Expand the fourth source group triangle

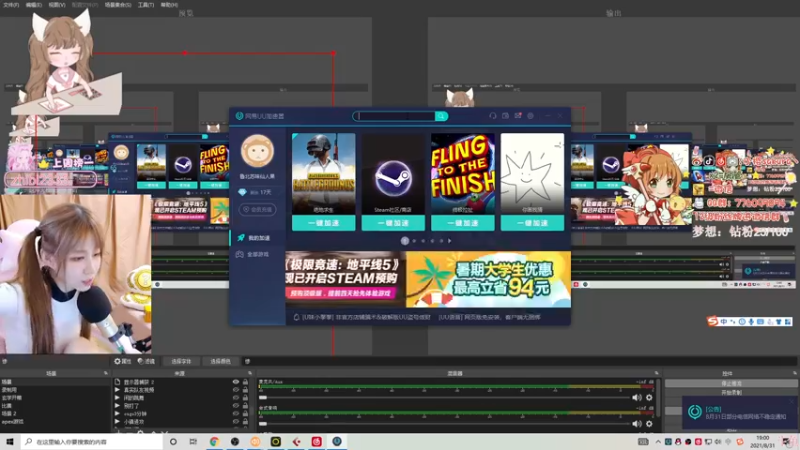coord(117,406)
